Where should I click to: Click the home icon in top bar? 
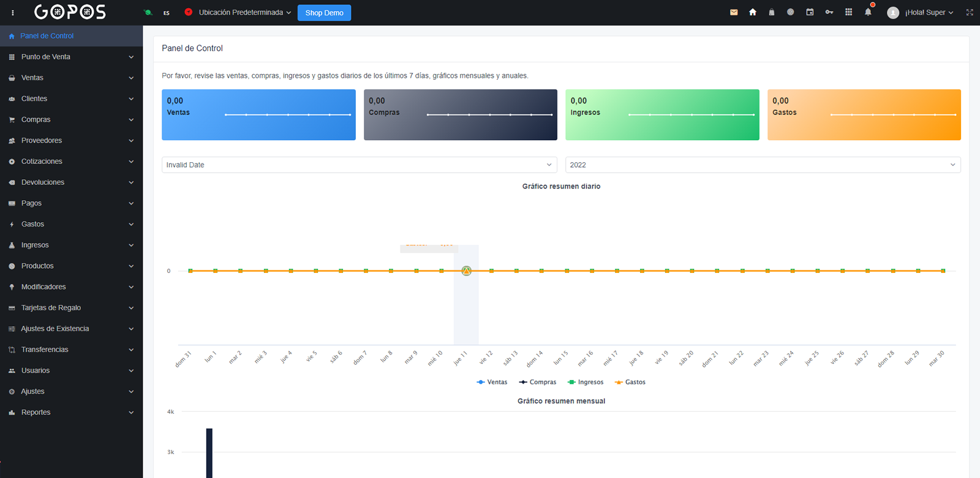tap(753, 12)
